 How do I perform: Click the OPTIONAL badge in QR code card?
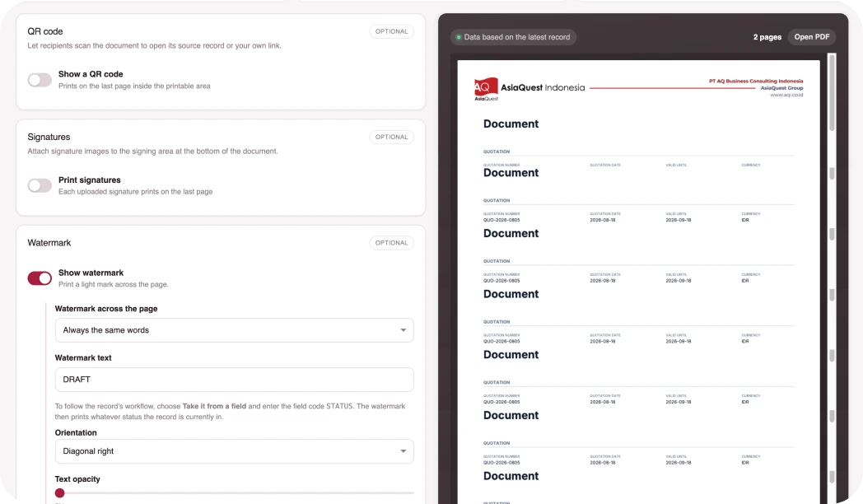391,31
